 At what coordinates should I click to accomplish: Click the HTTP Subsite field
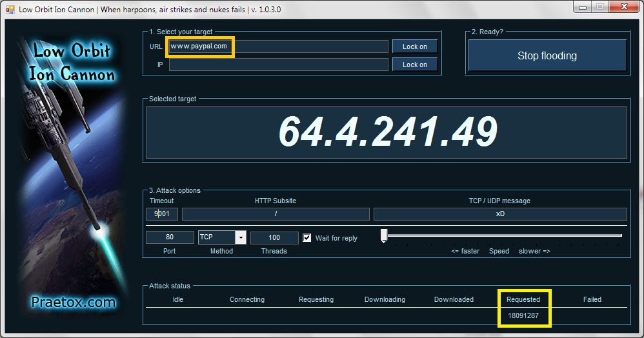coord(276,214)
